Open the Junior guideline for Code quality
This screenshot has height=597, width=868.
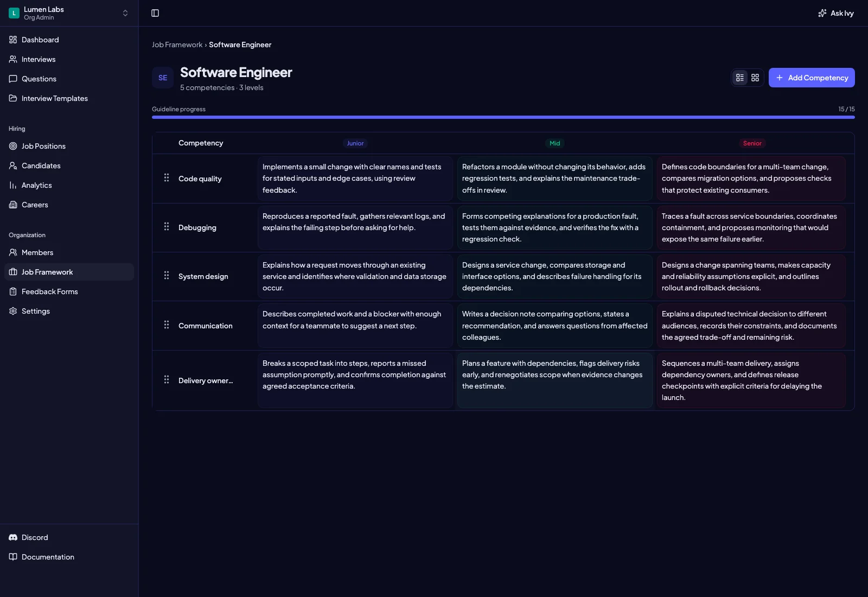355,179
